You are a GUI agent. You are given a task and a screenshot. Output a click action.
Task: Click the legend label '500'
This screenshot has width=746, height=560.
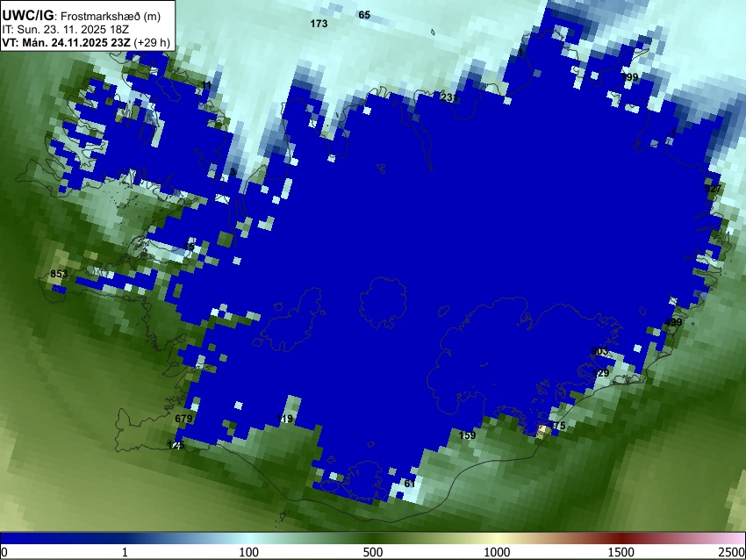[372, 552]
